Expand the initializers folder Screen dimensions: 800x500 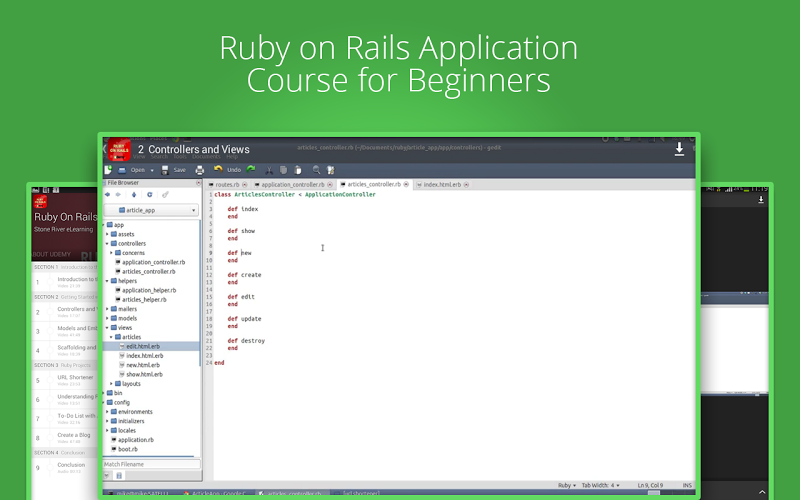point(107,421)
